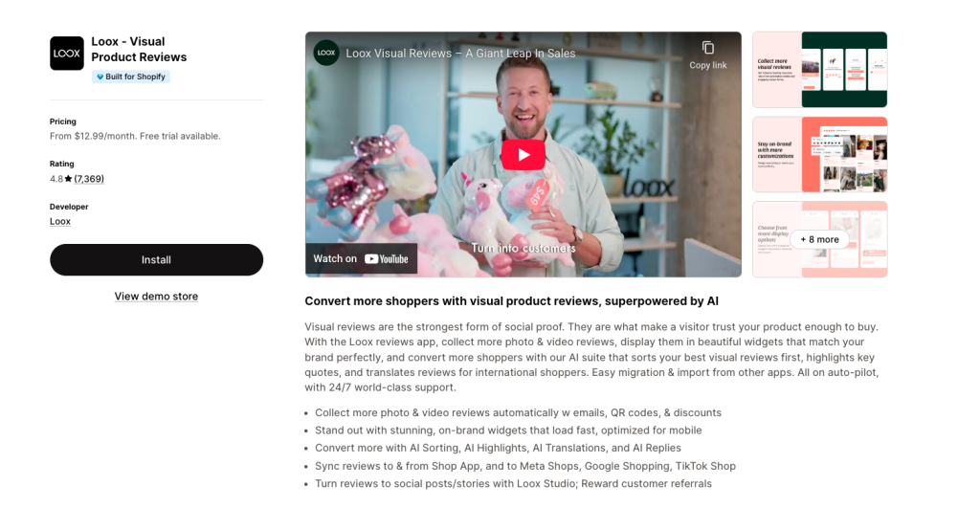Open the 7,369 reviews link
The height and width of the screenshot is (508, 980).
89,179
